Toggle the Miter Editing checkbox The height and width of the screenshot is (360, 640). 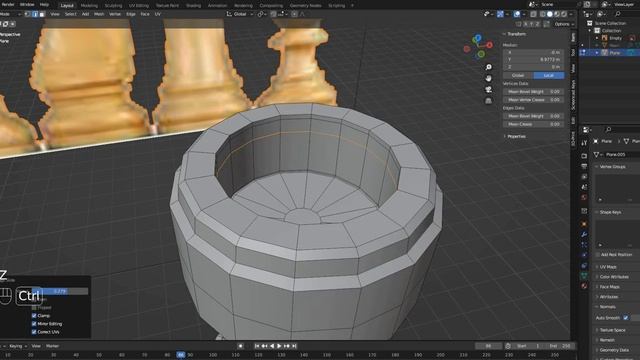34,324
